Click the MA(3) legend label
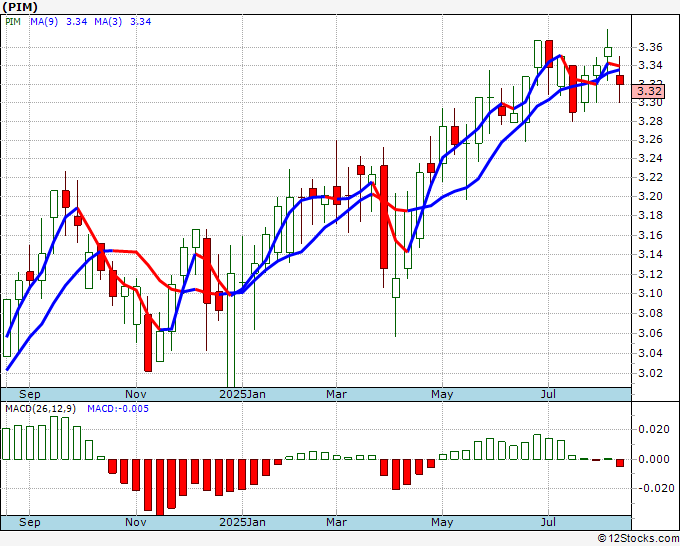This screenshot has height=546, width=680. point(108,21)
